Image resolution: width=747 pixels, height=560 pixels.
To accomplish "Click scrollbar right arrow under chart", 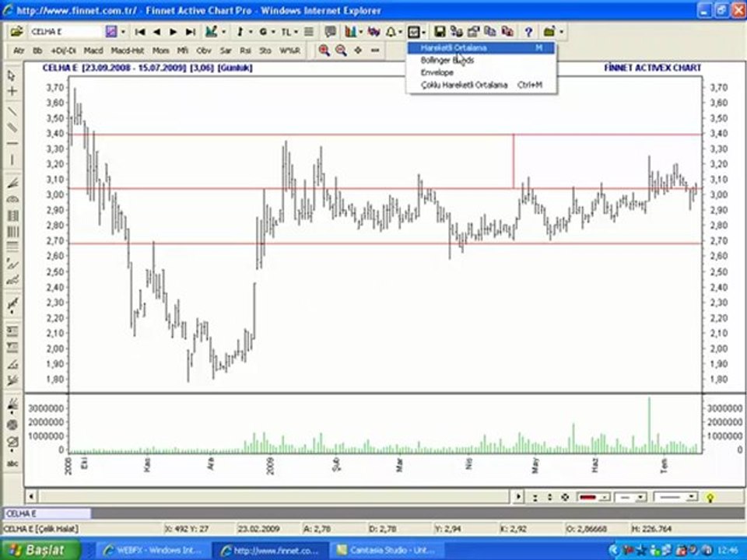I will [518, 497].
